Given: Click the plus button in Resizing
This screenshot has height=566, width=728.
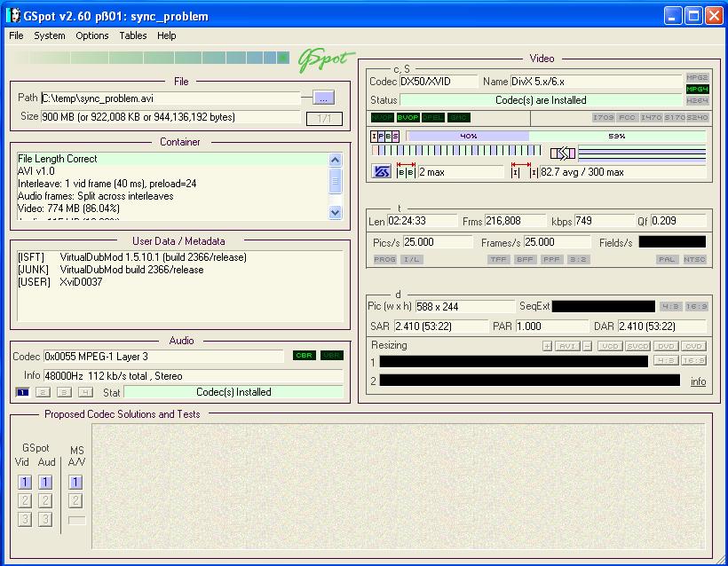Looking at the screenshot, I should tap(548, 346).
